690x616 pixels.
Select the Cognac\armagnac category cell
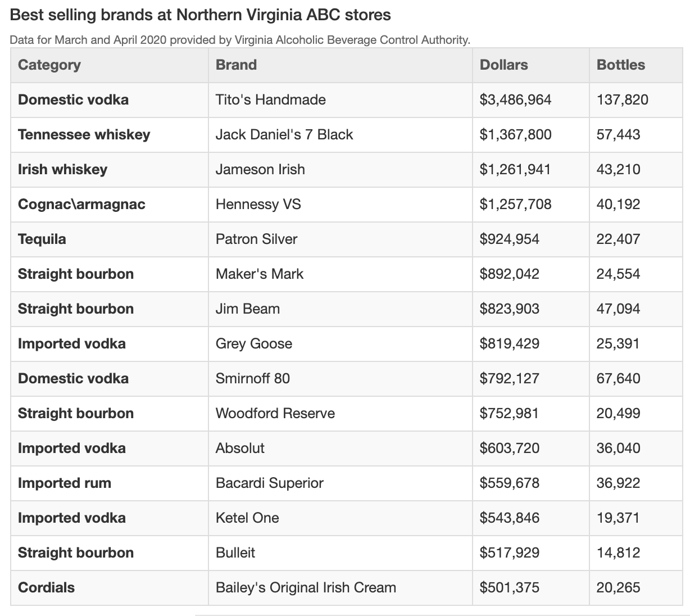point(81,205)
